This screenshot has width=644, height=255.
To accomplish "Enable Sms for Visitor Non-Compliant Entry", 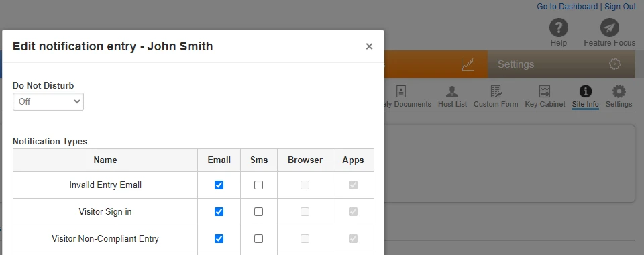I will click(x=258, y=239).
